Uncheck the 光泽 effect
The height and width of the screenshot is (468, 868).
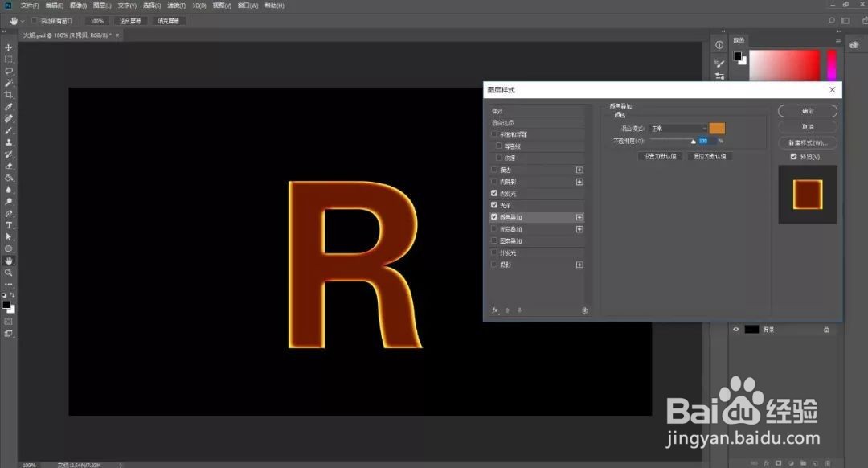point(493,205)
